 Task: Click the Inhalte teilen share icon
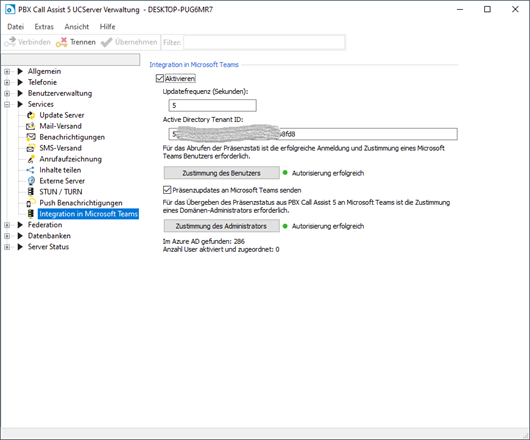coord(31,170)
